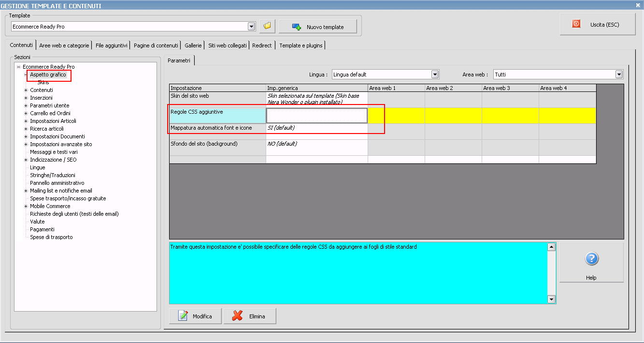The image size is (644, 343).
Task: Select the Valute tree item
Action: click(37, 222)
